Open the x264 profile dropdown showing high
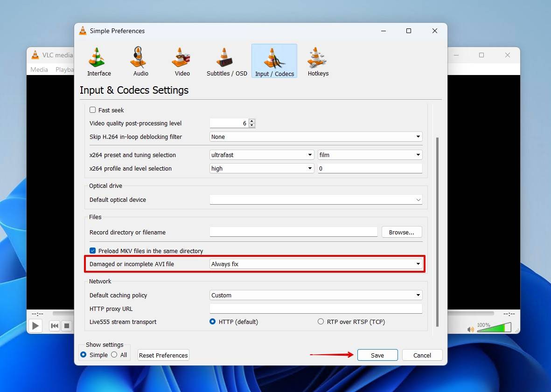Screen dimensions: 551x392 262,168
